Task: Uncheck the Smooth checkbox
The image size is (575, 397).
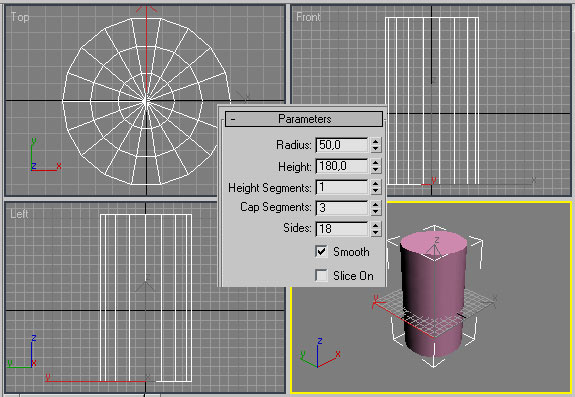Action: (321, 251)
